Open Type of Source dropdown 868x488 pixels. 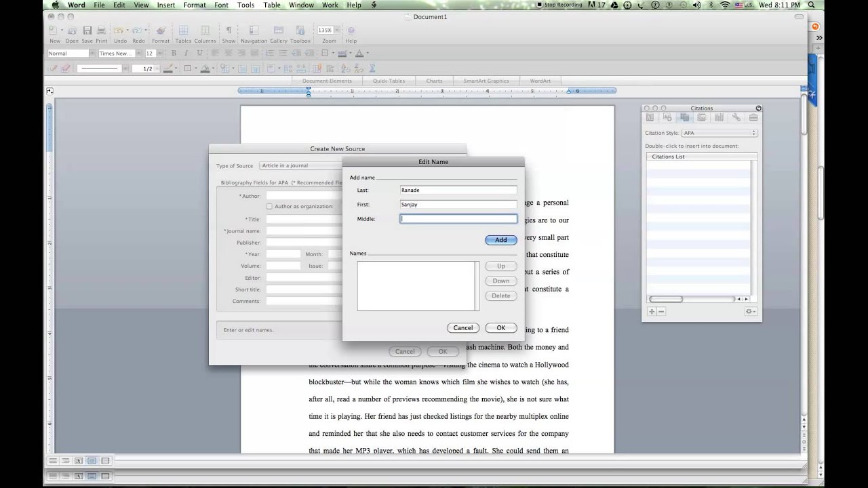coord(302,165)
